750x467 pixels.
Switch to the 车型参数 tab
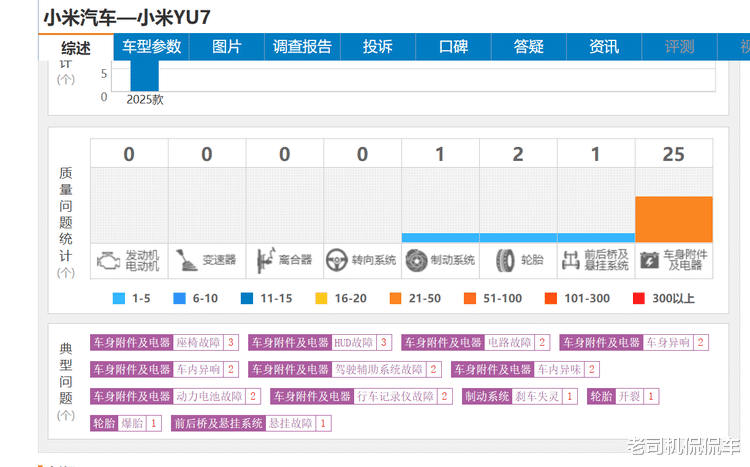coord(152,47)
